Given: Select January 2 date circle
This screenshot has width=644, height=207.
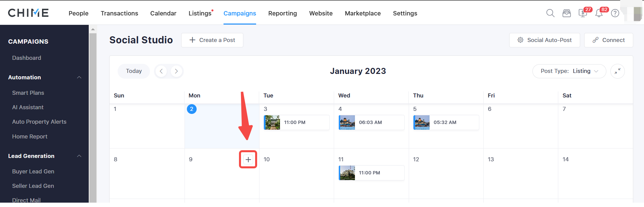Looking at the screenshot, I should tap(192, 109).
